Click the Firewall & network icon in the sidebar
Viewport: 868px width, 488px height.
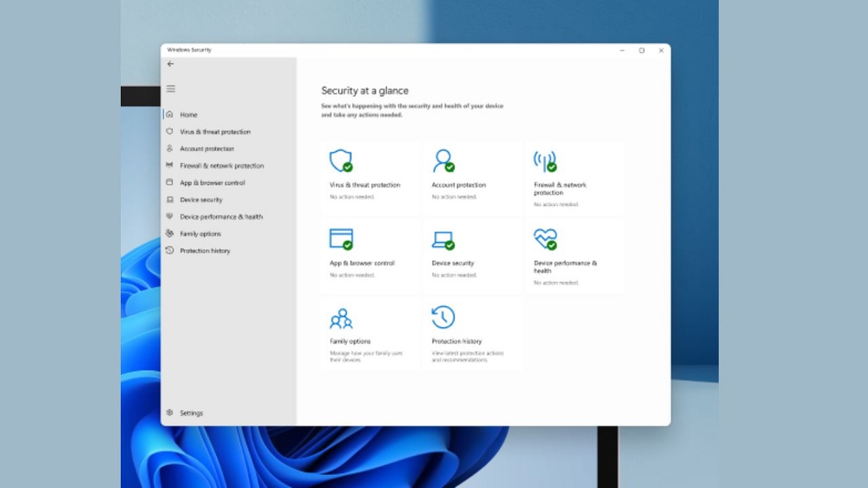point(169,166)
